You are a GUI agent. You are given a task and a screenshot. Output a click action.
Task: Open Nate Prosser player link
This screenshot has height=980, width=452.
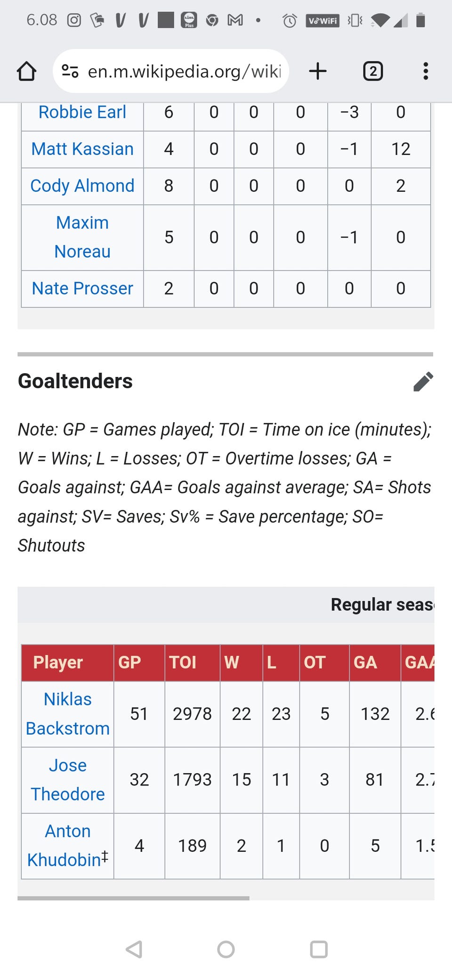coord(82,288)
